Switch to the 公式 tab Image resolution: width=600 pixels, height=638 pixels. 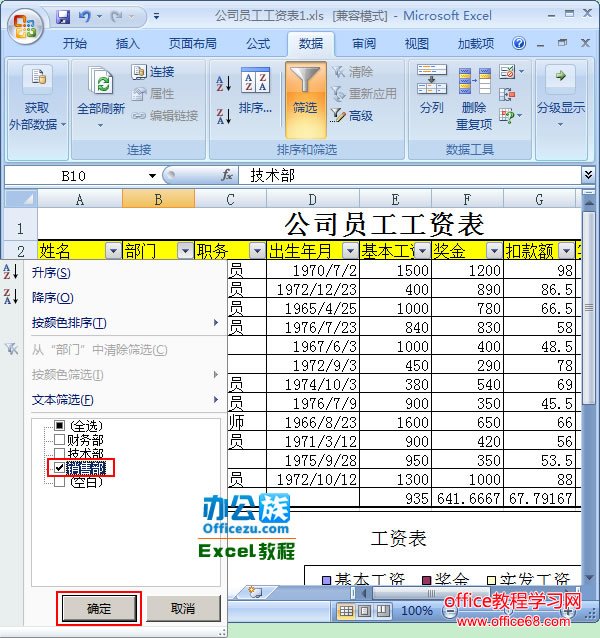tap(258, 44)
